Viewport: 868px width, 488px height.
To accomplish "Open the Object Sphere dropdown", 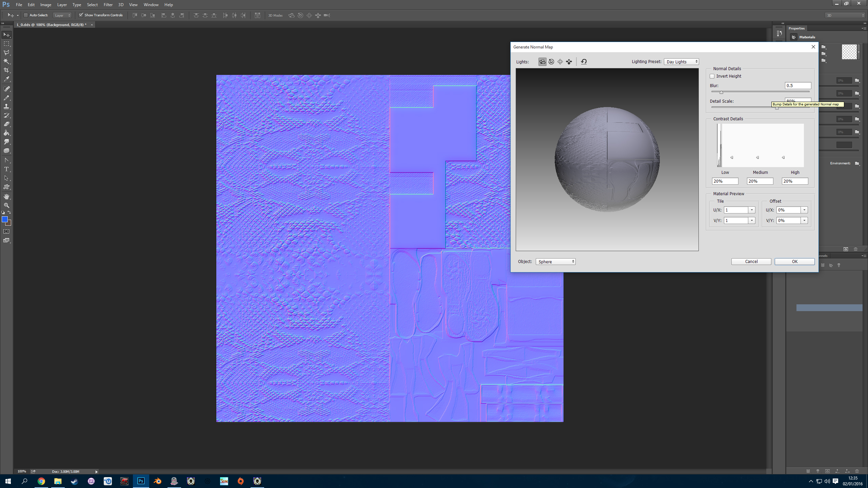I will (x=555, y=262).
